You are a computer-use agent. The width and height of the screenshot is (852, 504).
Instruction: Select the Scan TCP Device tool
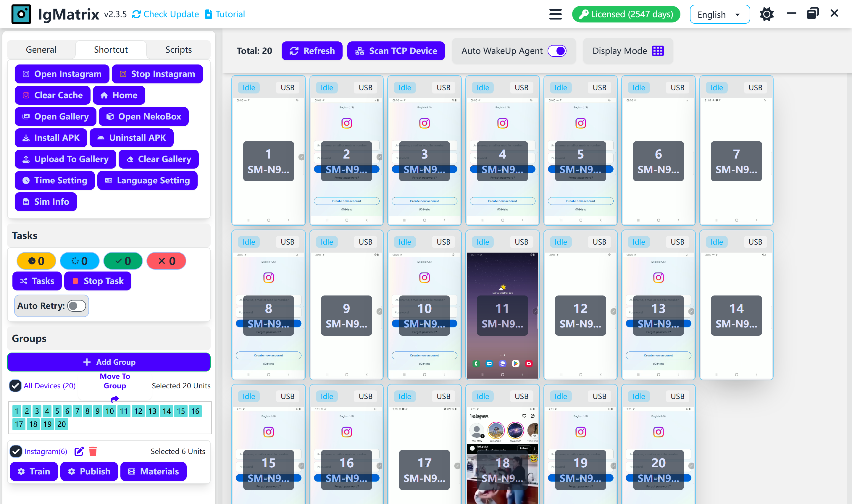[x=396, y=51]
